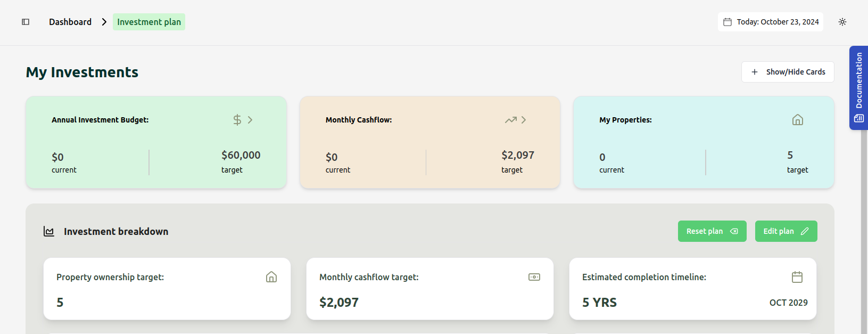This screenshot has height=334, width=868.
Task: Select the Investment plan breadcrumb
Action: pos(149,22)
